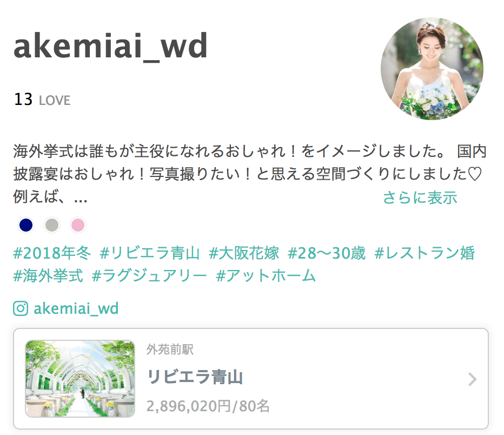This screenshot has height=435, width=504.
Task: Open the #海外挙式 hashtag
Action: (48, 276)
